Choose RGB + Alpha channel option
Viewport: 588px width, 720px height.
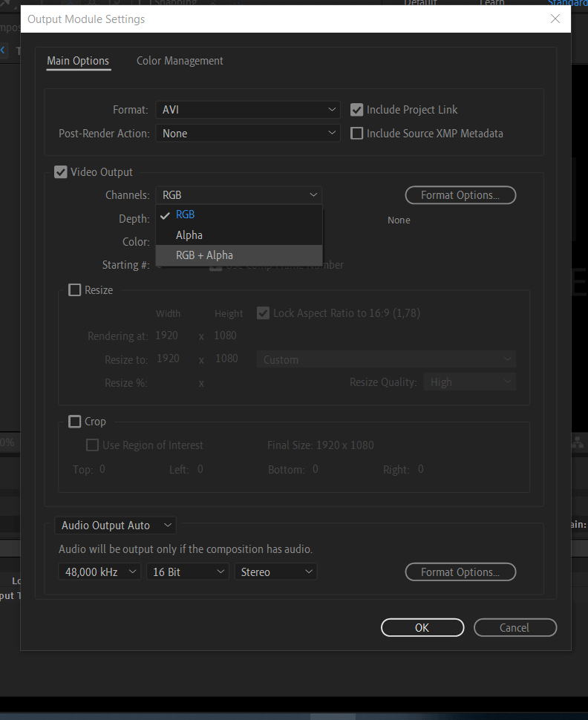click(239, 255)
